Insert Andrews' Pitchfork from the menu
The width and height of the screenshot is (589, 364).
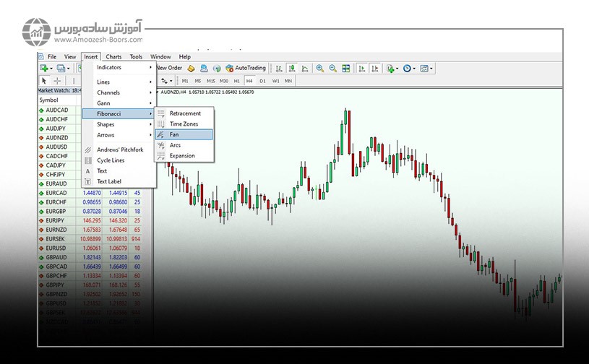(x=119, y=149)
